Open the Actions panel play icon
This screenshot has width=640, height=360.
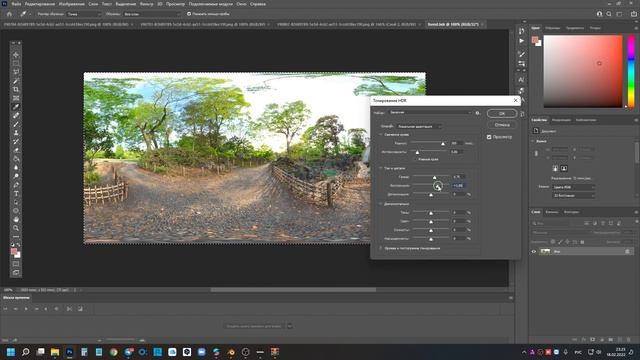coord(522,41)
